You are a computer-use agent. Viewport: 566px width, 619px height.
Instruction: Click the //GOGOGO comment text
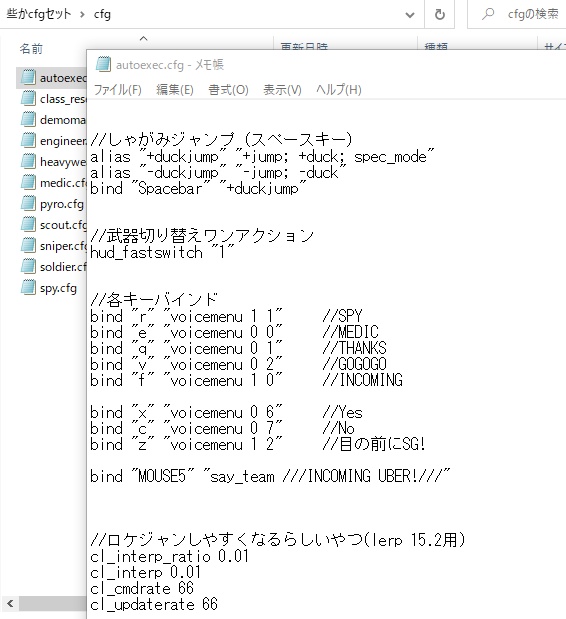coord(354,364)
